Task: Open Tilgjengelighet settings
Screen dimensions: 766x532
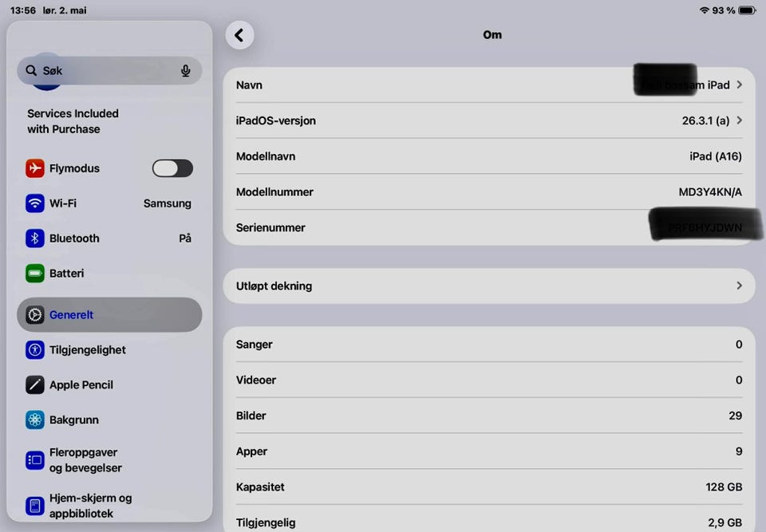Action: pyautogui.click(x=109, y=350)
